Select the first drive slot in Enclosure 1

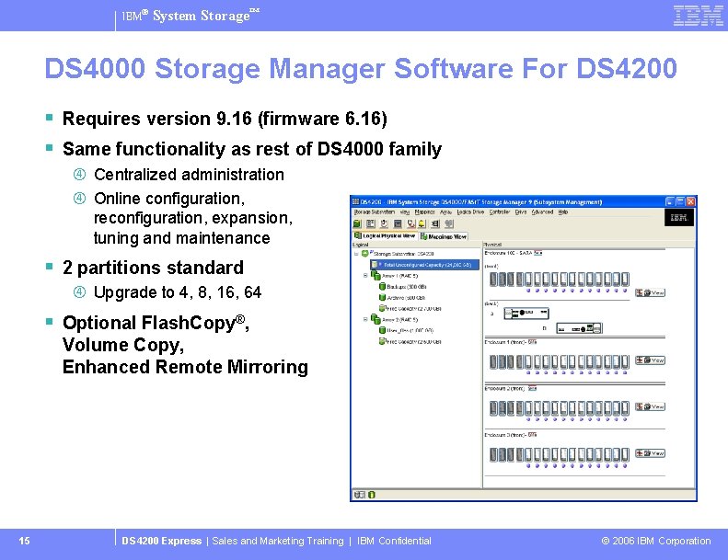click(493, 362)
